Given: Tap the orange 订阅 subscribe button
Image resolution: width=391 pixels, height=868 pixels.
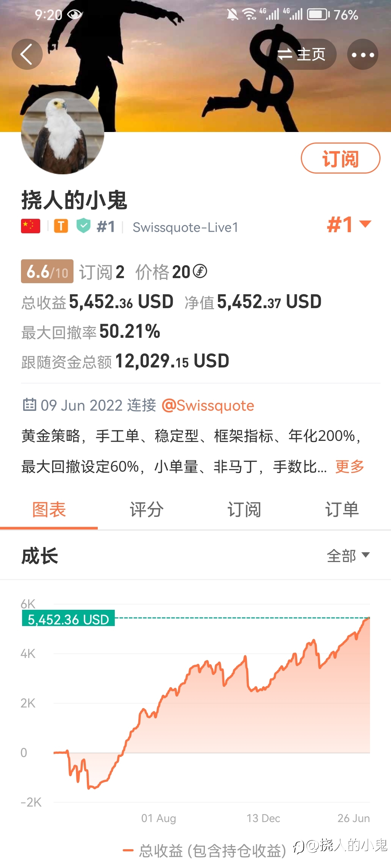Looking at the screenshot, I should (341, 158).
